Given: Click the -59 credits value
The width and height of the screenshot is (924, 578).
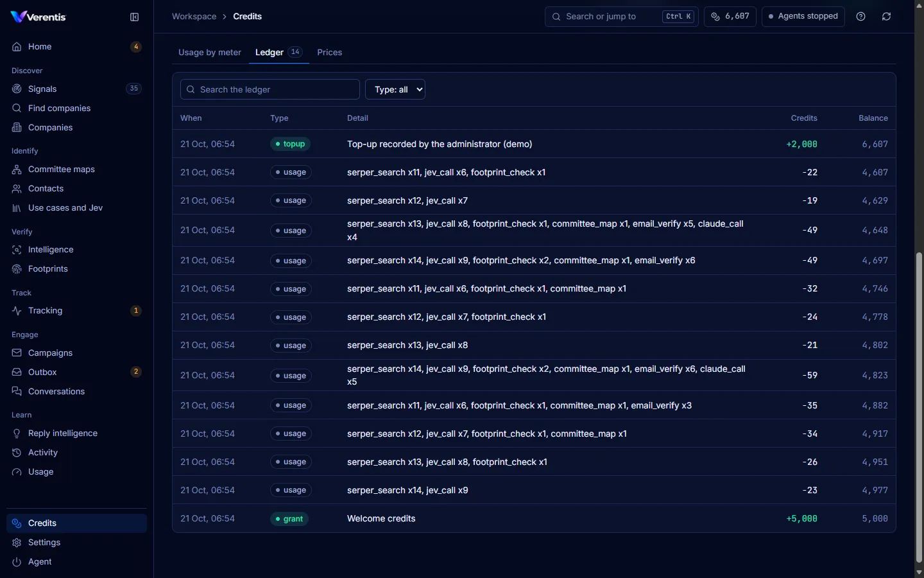Looking at the screenshot, I should pos(810,375).
